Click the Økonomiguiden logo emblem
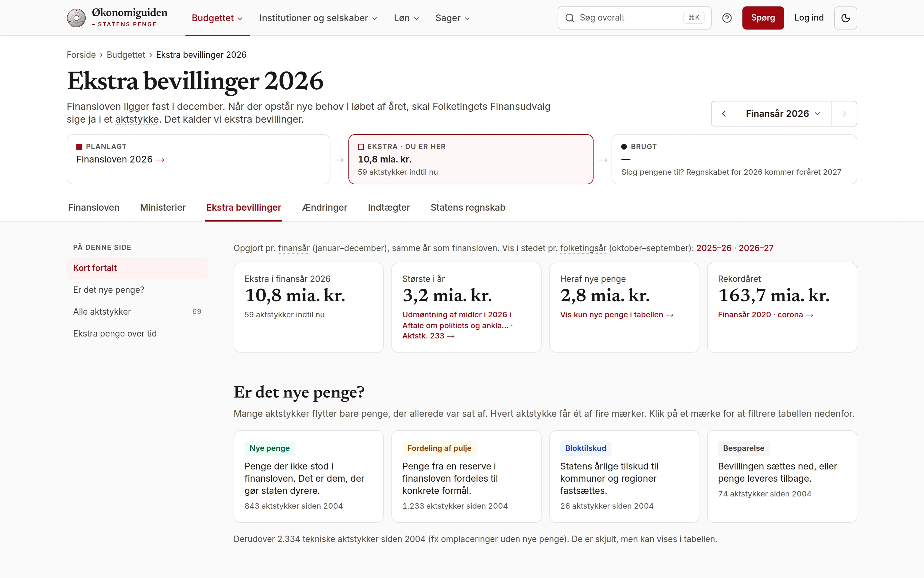This screenshot has width=924, height=578. (x=76, y=18)
